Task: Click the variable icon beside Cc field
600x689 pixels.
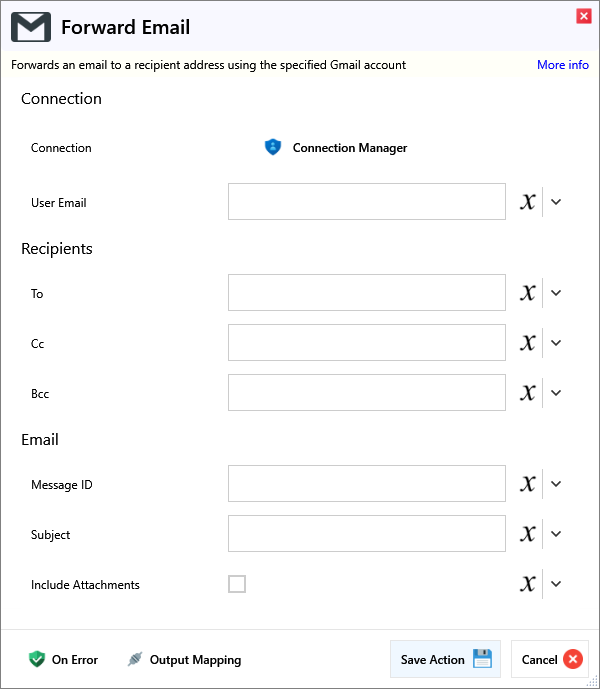Action: pyautogui.click(x=528, y=343)
